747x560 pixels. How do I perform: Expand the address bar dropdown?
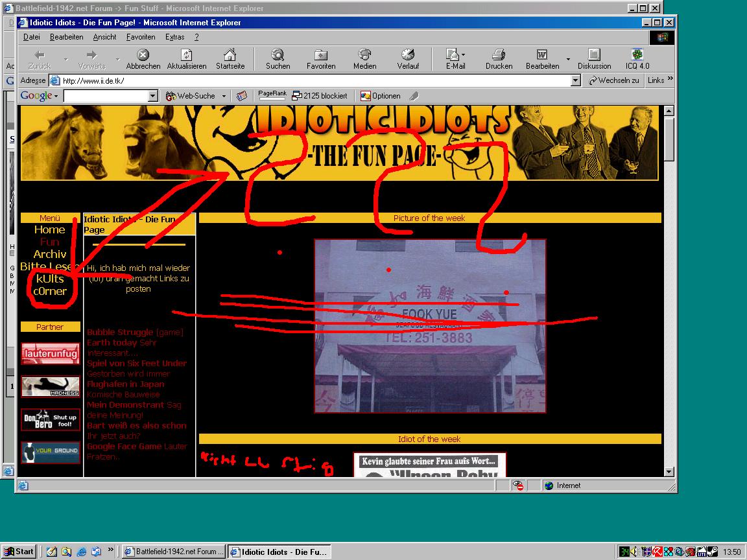coord(576,80)
